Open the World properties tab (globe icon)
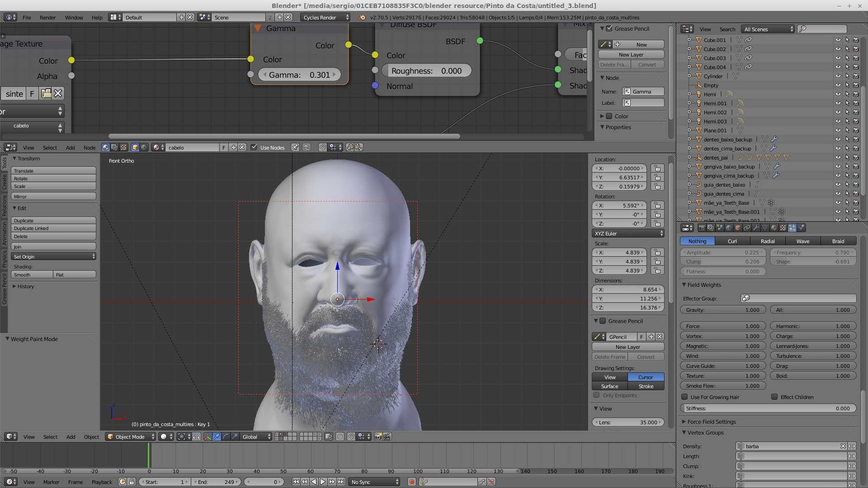 pos(729,228)
